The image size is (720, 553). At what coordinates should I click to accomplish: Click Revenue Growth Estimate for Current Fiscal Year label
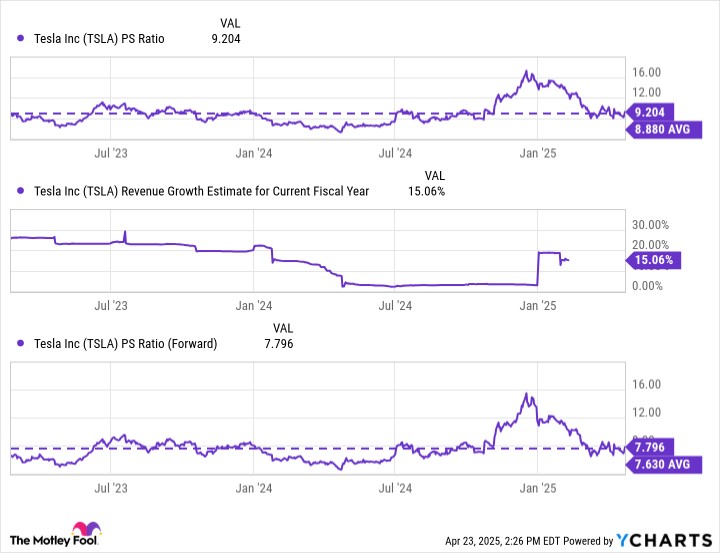coord(245,191)
